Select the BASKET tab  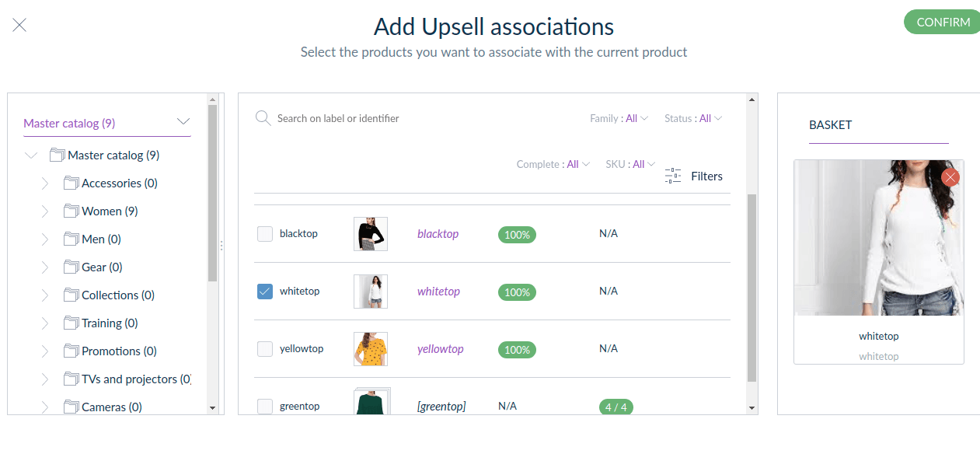(x=831, y=124)
